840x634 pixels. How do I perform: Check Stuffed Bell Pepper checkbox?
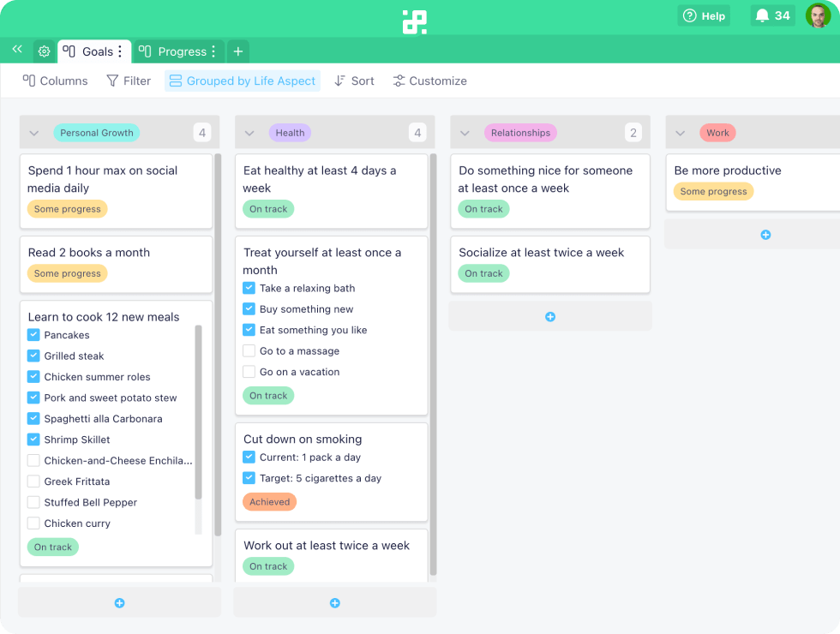(x=33, y=502)
